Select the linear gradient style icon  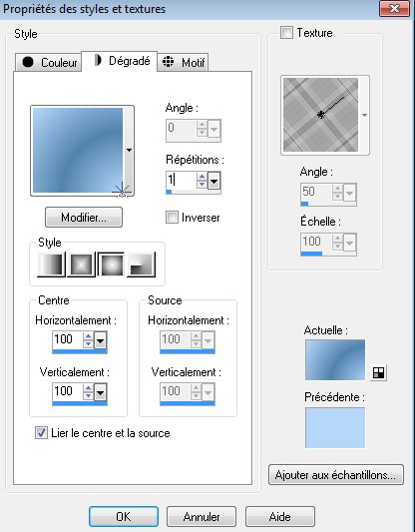(52, 265)
